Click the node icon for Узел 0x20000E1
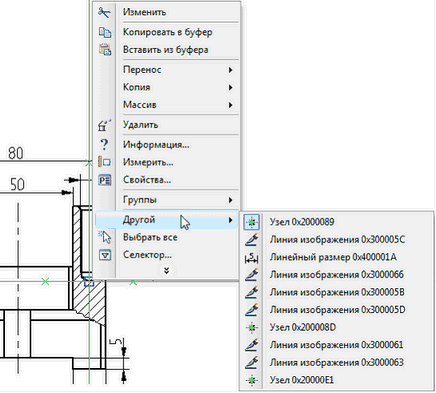Image resolution: width=436 pixels, height=393 pixels. coord(252,380)
